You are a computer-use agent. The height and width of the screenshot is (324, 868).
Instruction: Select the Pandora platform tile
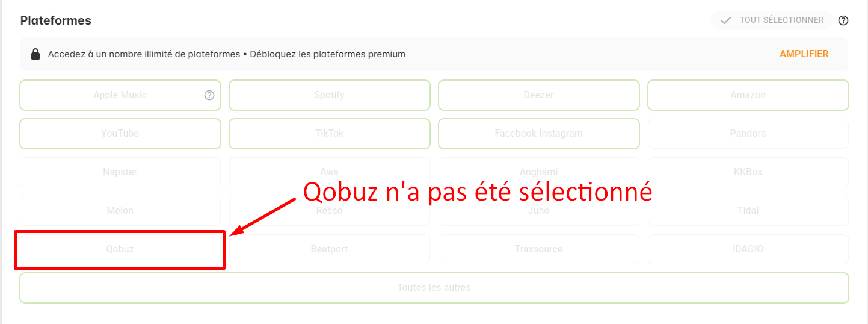(x=748, y=134)
